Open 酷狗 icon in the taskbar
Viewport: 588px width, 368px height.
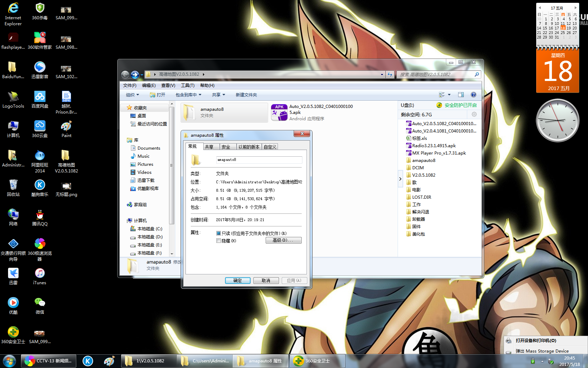click(x=88, y=361)
